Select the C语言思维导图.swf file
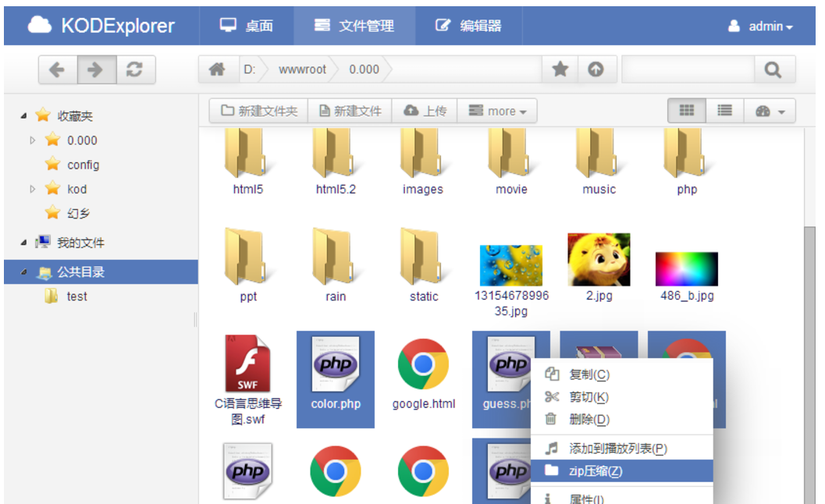Image resolution: width=825 pixels, height=504 pixels. coord(248,380)
